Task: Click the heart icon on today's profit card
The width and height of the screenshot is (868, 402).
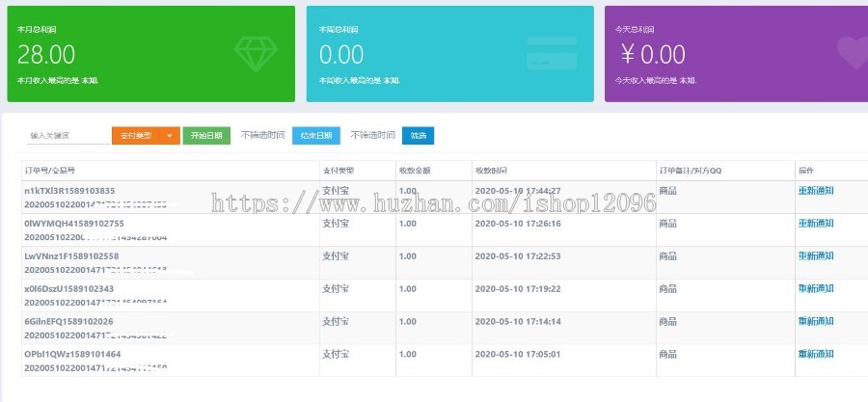Action: 852,52
